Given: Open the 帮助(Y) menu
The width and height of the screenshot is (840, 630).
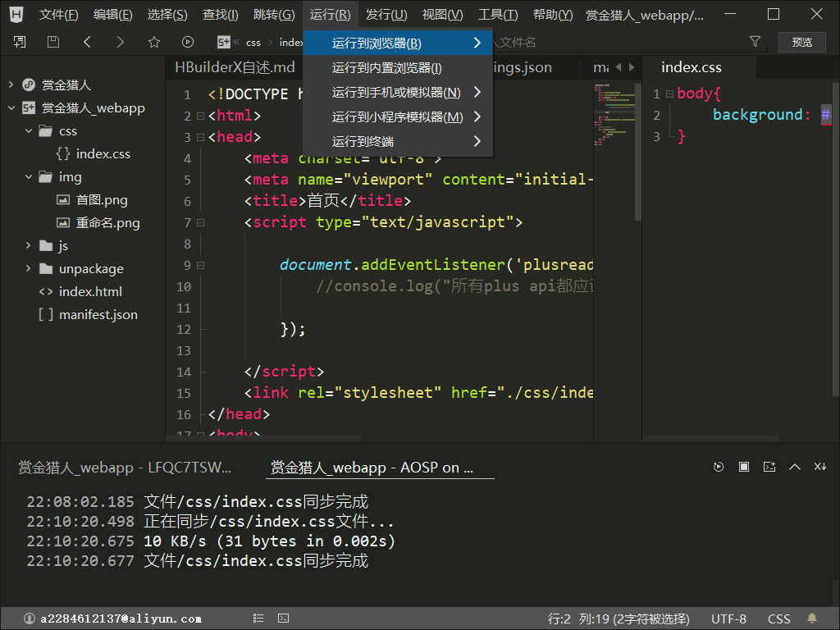Looking at the screenshot, I should click(553, 15).
